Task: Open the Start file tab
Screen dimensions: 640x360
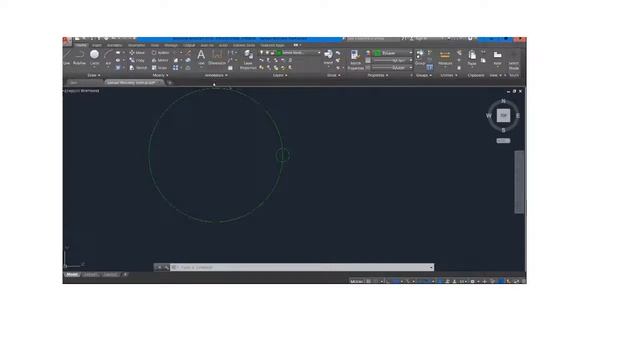Action: coord(84,82)
